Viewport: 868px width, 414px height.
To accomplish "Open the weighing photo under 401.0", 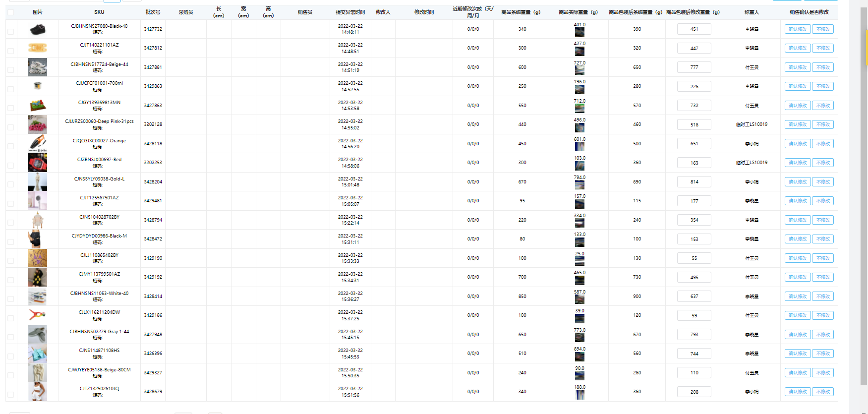I will click(579, 32).
